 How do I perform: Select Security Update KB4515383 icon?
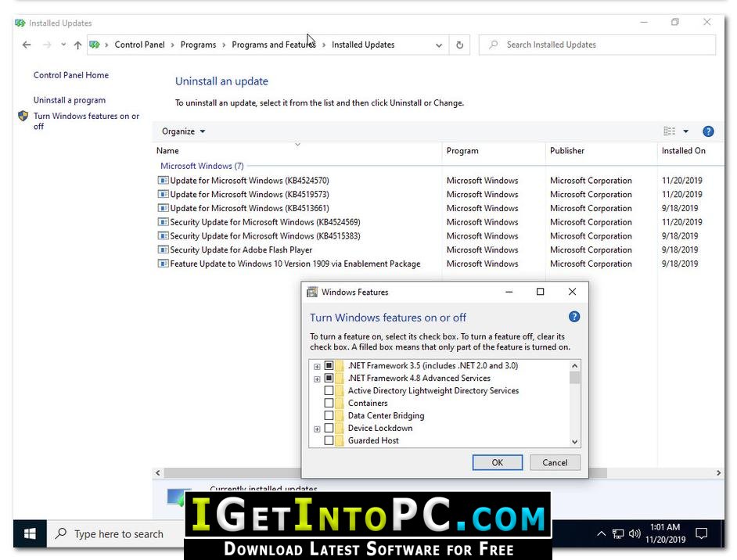(163, 236)
